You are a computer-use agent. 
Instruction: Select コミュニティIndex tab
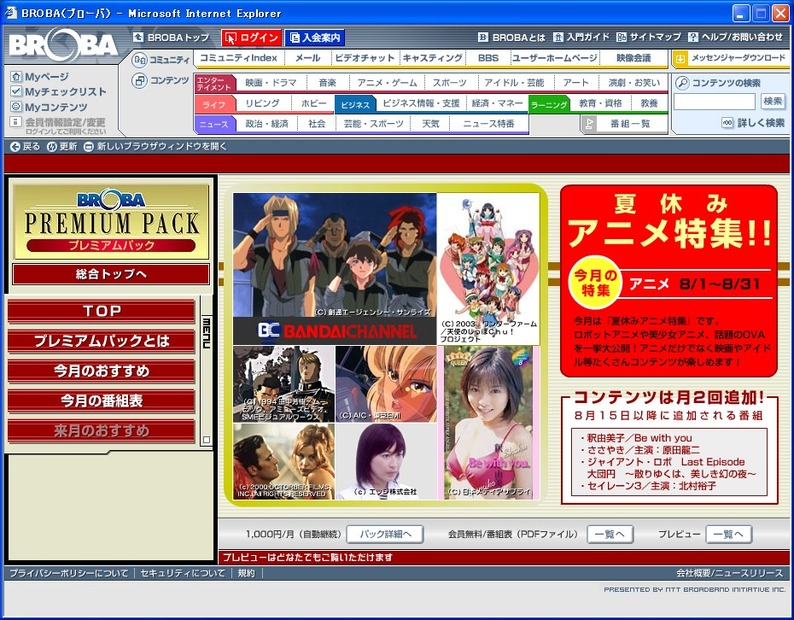click(238, 58)
